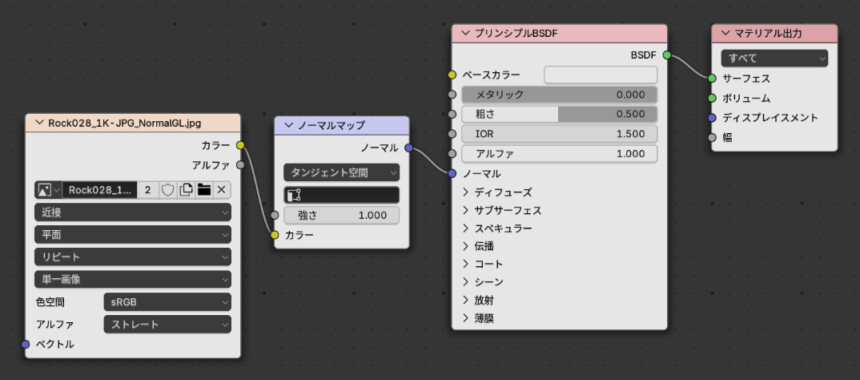Open image browse dropdown icon in texture node
This screenshot has width=860, height=380.
(48, 190)
